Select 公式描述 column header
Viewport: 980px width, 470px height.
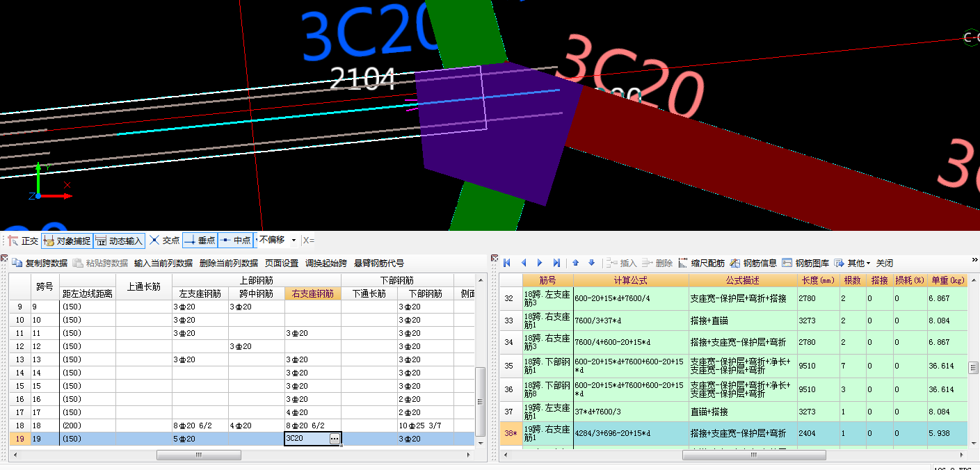tap(743, 280)
